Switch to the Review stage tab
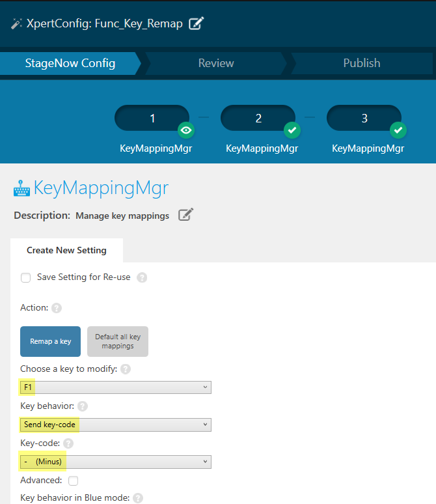Image resolution: width=436 pixels, height=504 pixels. [x=216, y=63]
